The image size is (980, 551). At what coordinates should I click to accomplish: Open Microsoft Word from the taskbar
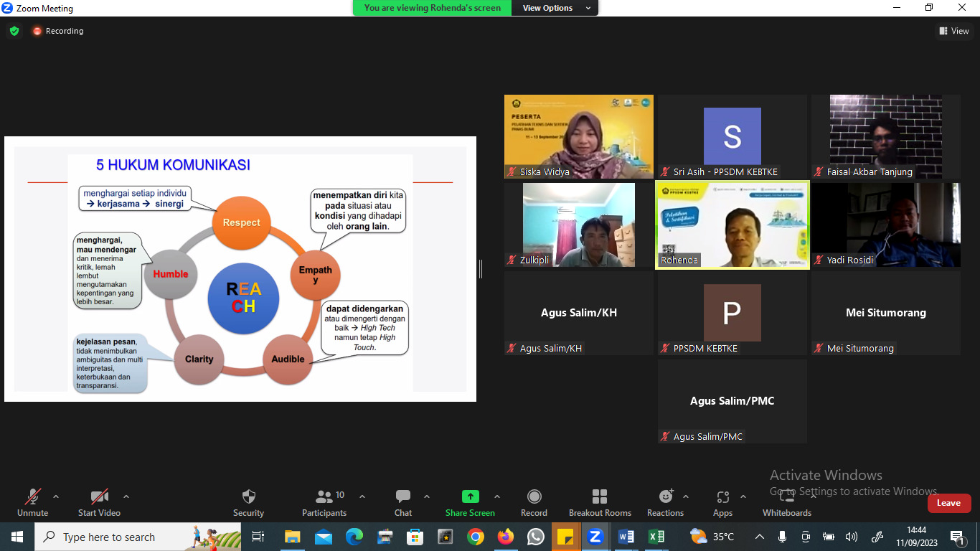(x=626, y=537)
